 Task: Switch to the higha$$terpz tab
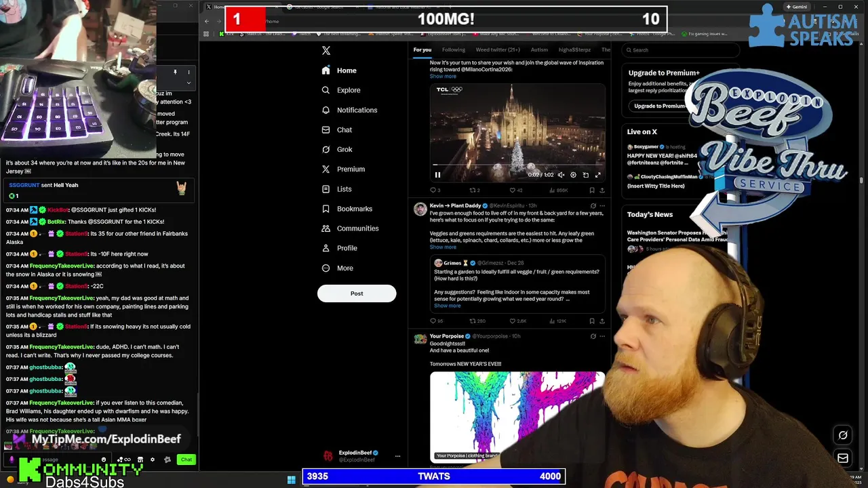pyautogui.click(x=574, y=49)
